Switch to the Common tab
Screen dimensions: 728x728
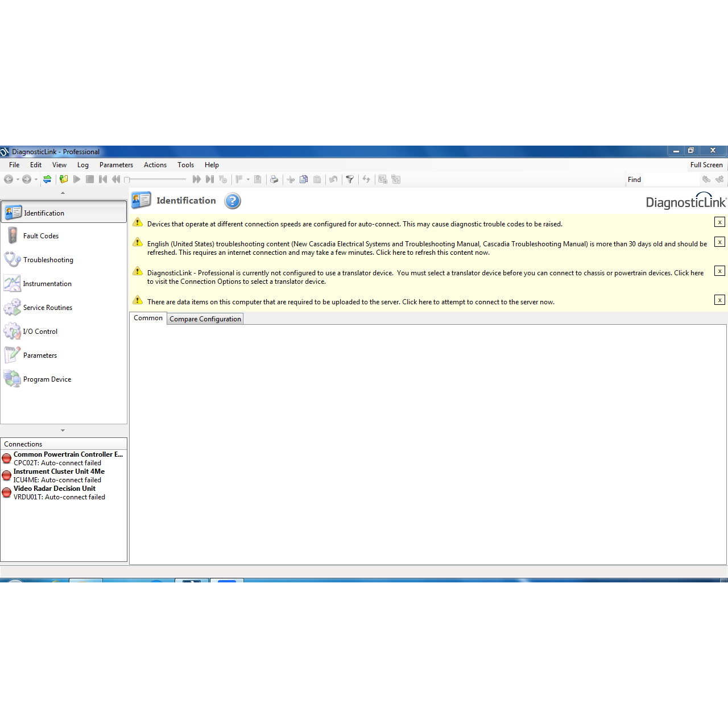(x=148, y=318)
